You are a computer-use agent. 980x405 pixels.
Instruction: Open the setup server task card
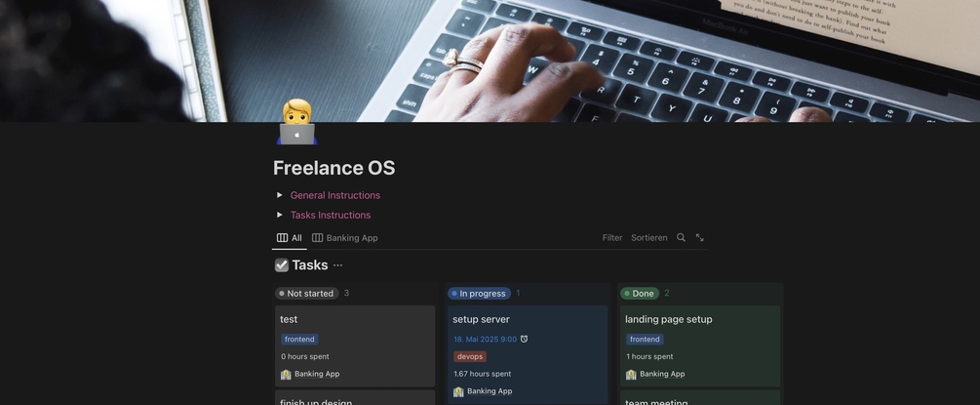pyautogui.click(x=528, y=354)
